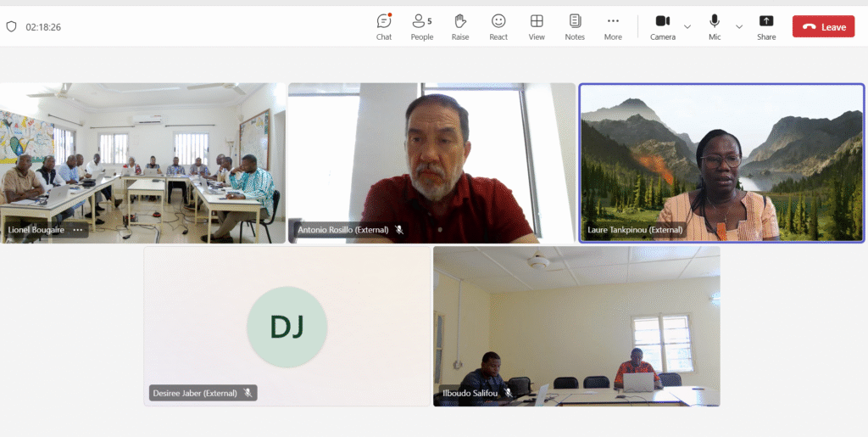868x437 pixels.
Task: Select Ilboudo Salifou's video tile
Action: click(576, 326)
